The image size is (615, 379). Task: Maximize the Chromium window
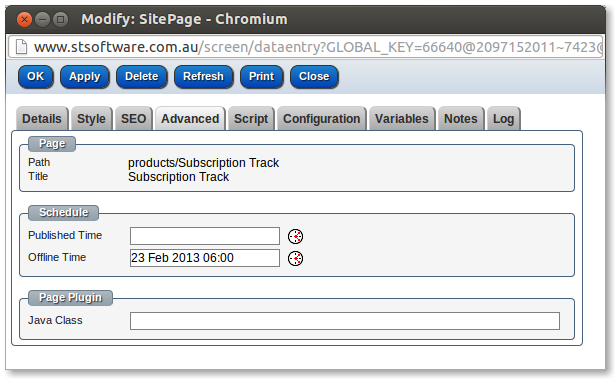point(60,19)
